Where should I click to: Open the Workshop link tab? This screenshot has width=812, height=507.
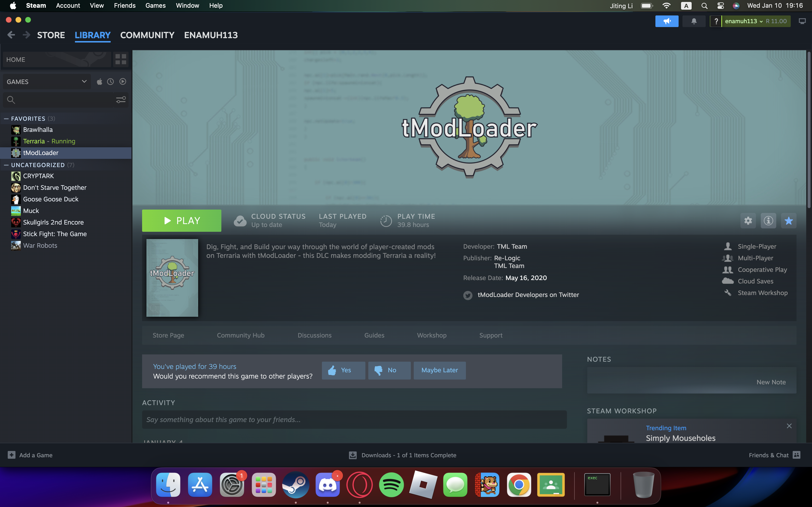[432, 335]
